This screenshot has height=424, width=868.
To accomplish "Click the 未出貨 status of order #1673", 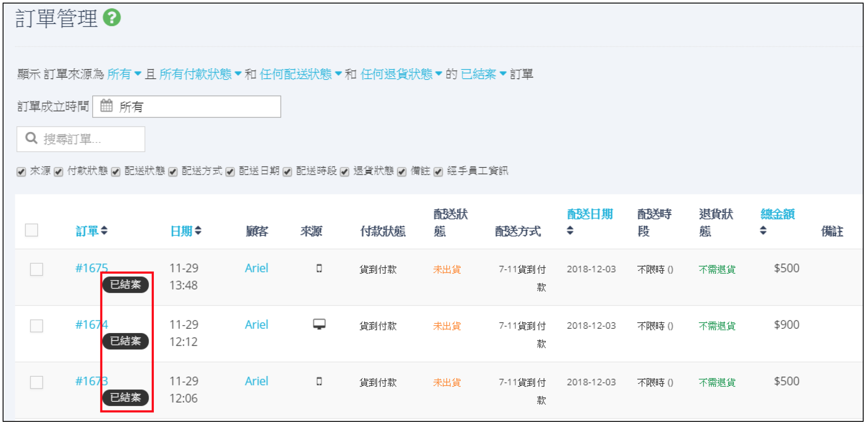I will tap(447, 382).
